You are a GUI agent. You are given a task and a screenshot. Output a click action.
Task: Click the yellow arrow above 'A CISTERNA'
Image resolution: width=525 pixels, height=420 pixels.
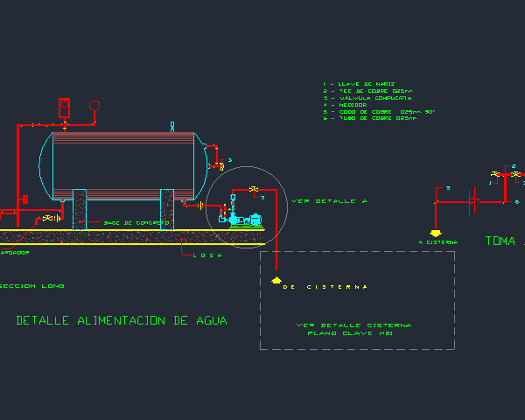point(436,233)
